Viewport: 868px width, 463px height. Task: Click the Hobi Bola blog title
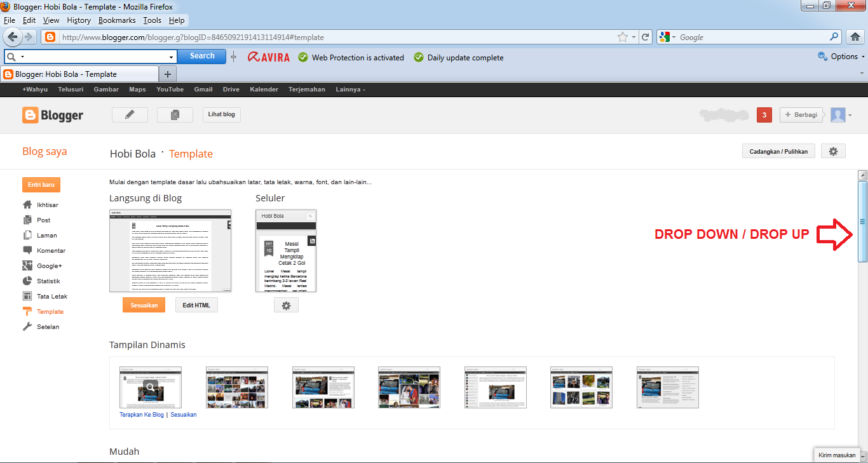(133, 154)
